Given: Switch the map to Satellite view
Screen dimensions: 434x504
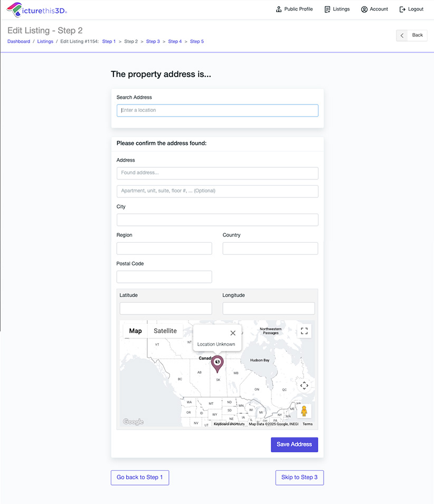Looking at the screenshot, I should (x=165, y=331).
